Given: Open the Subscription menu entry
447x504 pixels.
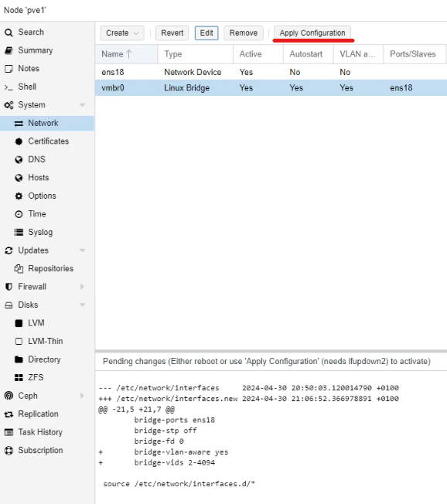Looking at the screenshot, I should tap(47, 451).
